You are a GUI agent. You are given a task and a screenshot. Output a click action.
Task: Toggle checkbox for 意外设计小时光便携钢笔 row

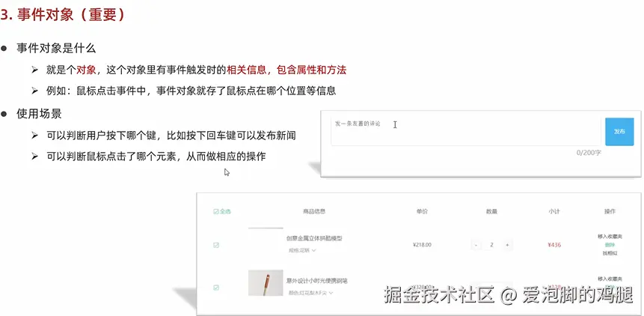tap(216, 288)
